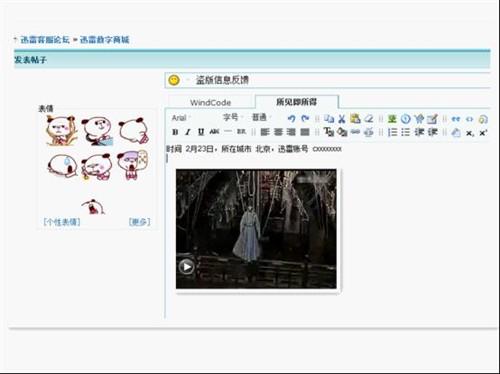500x374 pixels.
Task: Insert the purple-haired panda emoticon
Action: [132, 165]
